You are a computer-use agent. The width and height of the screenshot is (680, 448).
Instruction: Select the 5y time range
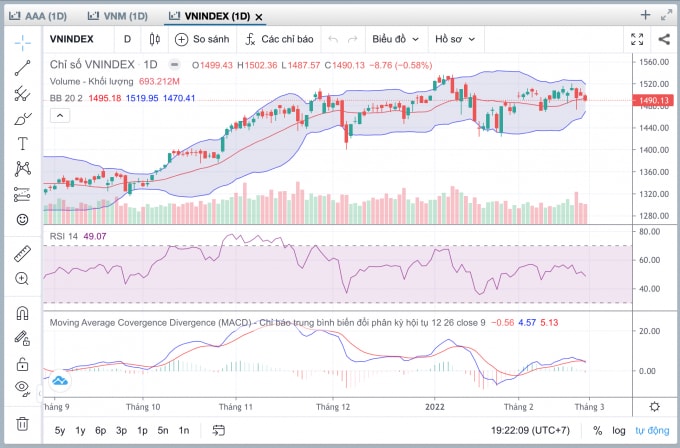tap(60, 431)
